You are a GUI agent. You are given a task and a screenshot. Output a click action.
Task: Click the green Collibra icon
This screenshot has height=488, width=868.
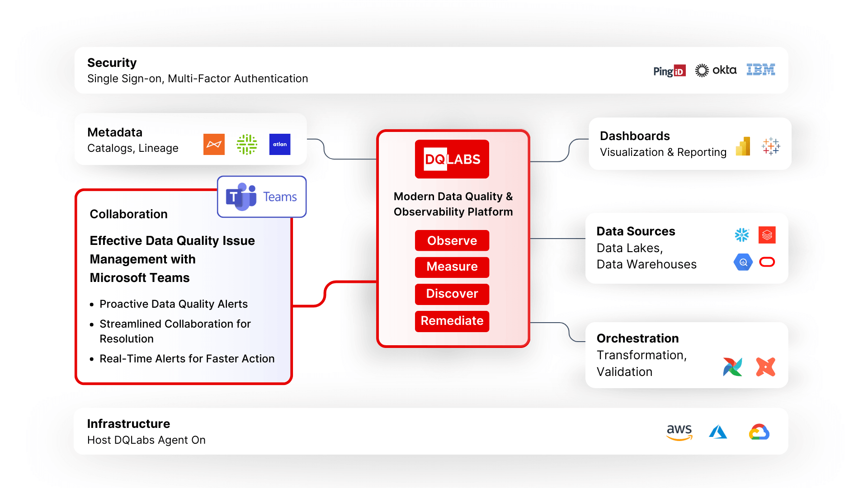(x=247, y=144)
